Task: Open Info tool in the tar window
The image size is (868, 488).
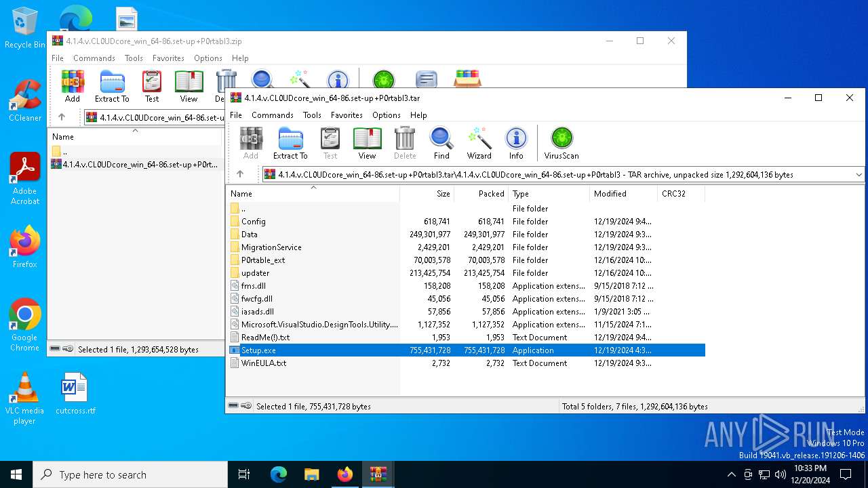Action: pyautogui.click(x=516, y=143)
